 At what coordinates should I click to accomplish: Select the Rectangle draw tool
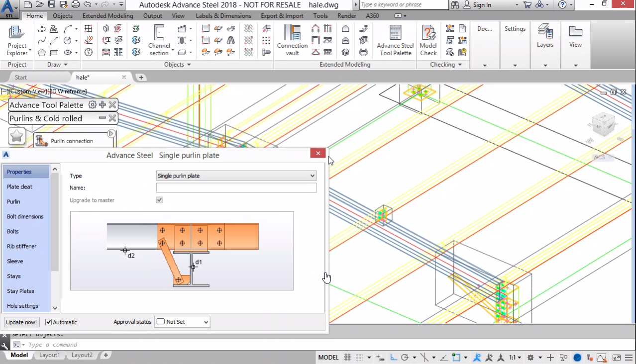54,52
